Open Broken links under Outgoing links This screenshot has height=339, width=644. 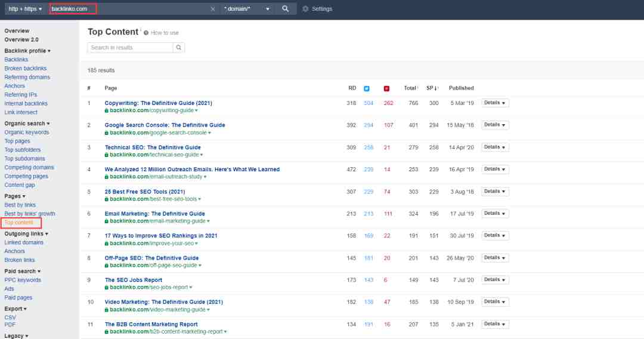pyautogui.click(x=19, y=260)
